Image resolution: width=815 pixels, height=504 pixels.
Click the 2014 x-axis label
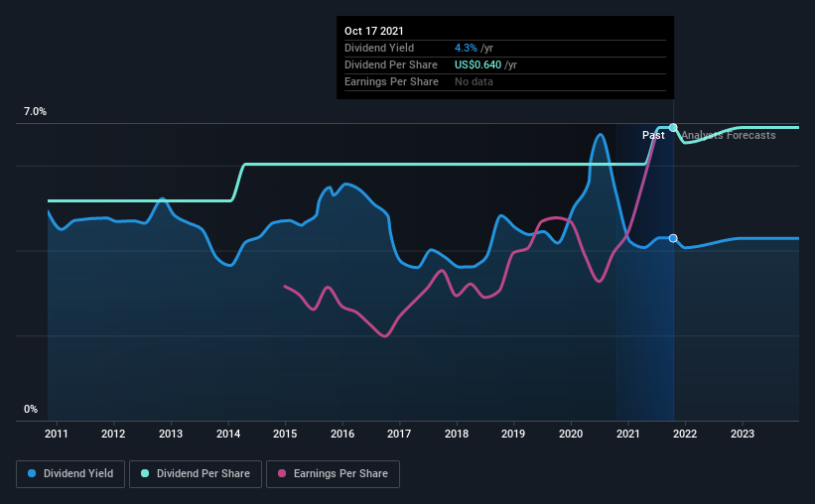(x=228, y=434)
